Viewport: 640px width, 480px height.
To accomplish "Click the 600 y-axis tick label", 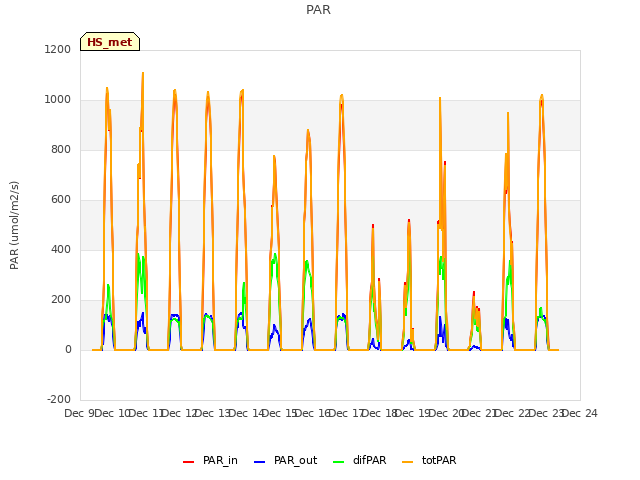I will [x=61, y=200].
